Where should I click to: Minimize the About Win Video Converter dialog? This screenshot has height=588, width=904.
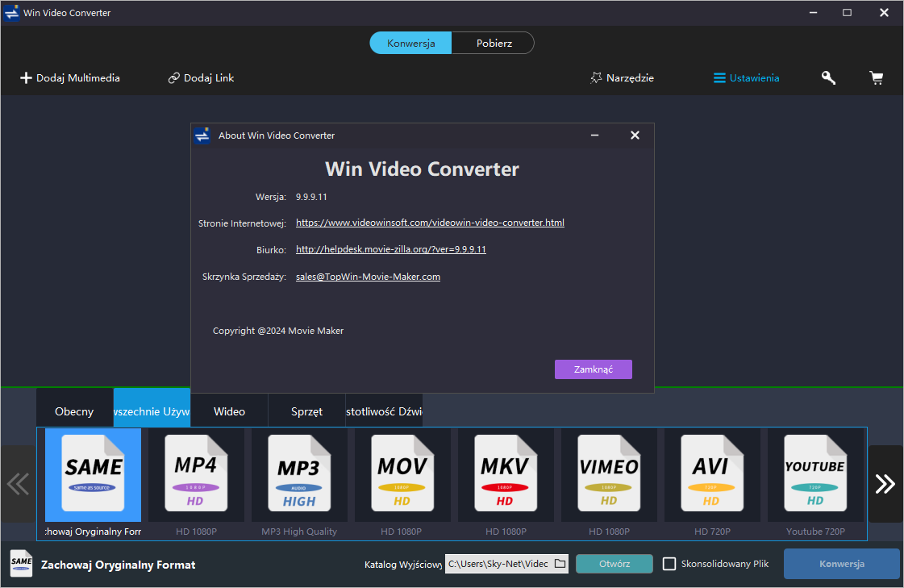click(x=594, y=136)
